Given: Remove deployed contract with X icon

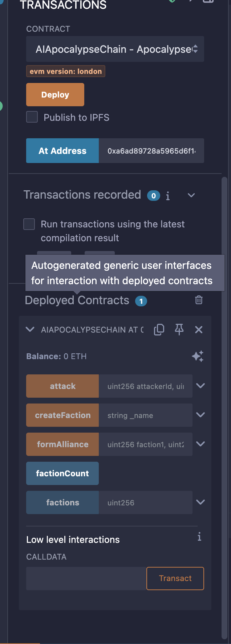Looking at the screenshot, I should click(x=199, y=330).
